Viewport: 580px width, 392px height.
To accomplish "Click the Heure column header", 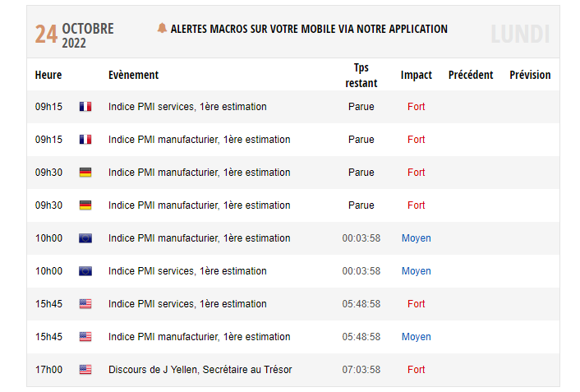I will 48,75.
